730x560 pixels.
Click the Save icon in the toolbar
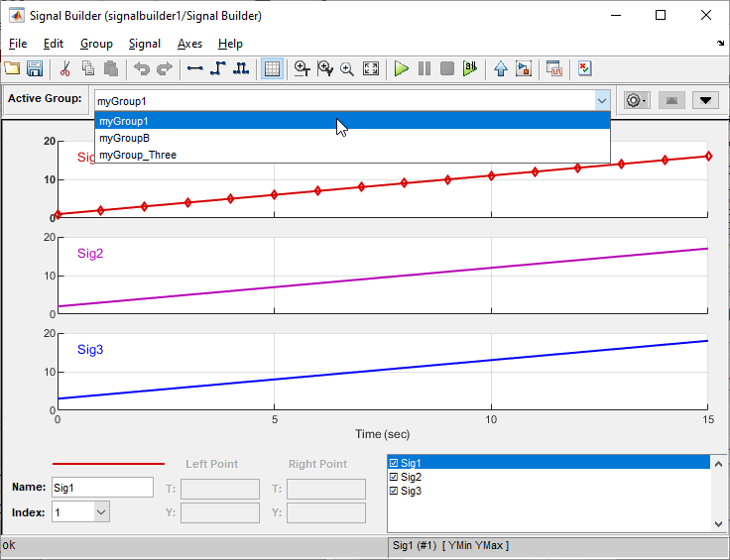35,68
